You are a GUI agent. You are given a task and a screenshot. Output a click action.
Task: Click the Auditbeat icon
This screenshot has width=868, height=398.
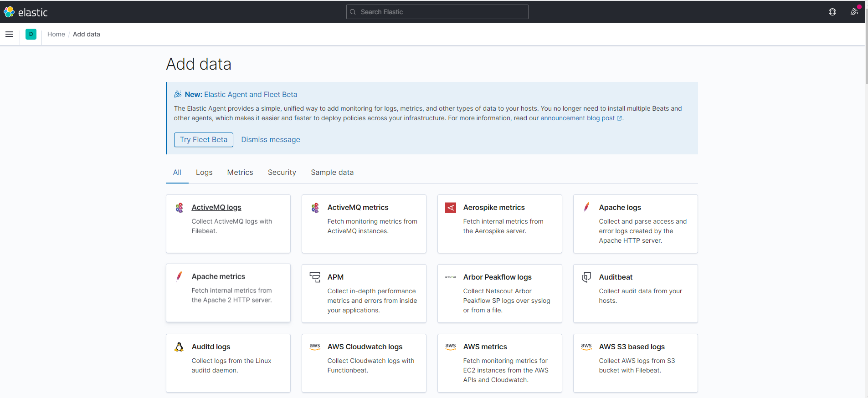coord(586,277)
